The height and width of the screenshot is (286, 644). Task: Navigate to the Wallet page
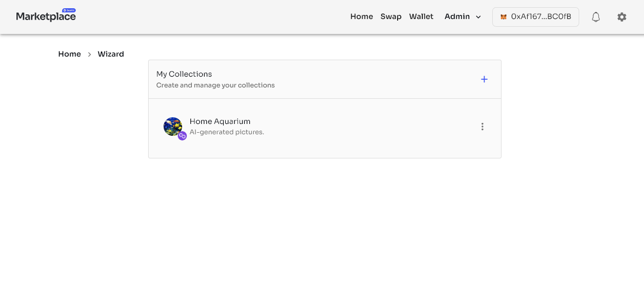(421, 16)
